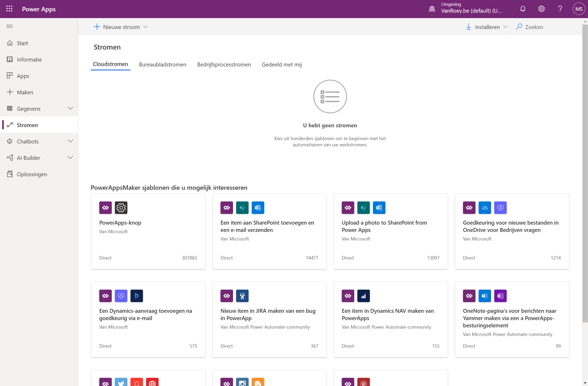Screen dimensions: 588x386
Task: Click Outlook icon on Een item aan SharePoint card
Action: pos(258,208)
